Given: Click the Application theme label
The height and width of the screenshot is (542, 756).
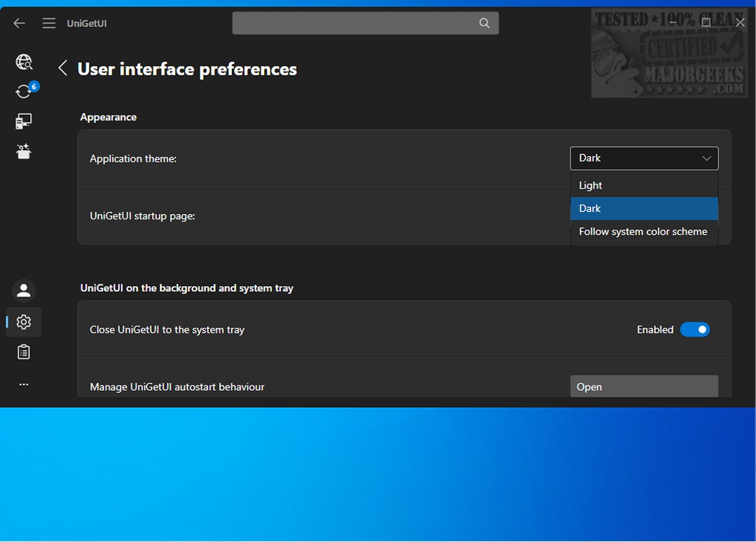Looking at the screenshot, I should pyautogui.click(x=133, y=159).
